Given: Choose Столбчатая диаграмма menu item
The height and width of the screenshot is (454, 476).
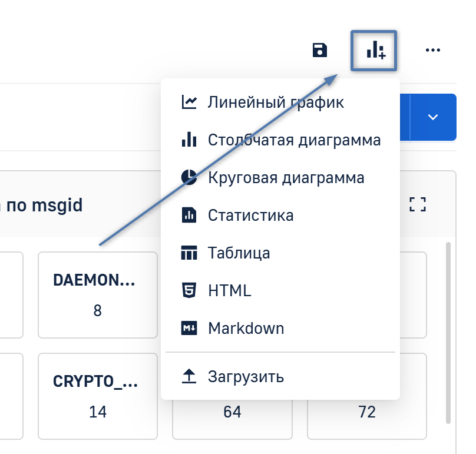Looking at the screenshot, I should tap(294, 140).
